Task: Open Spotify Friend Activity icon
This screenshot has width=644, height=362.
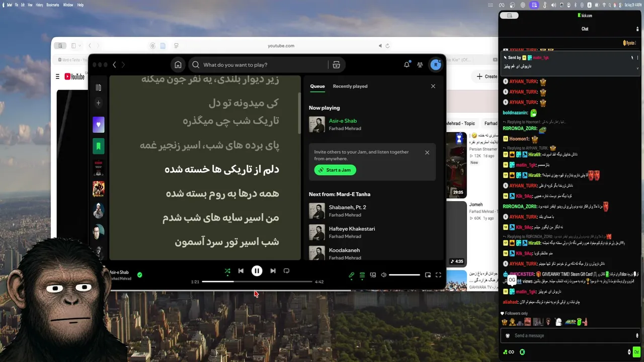Action: tap(420, 65)
